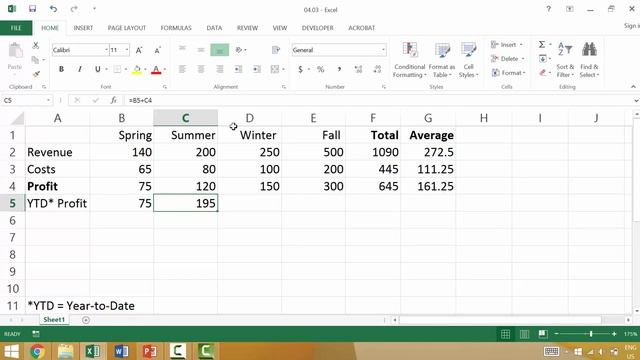Click the Format cells button
Image resolution: width=640 pixels, height=360 pixels.
(508, 73)
